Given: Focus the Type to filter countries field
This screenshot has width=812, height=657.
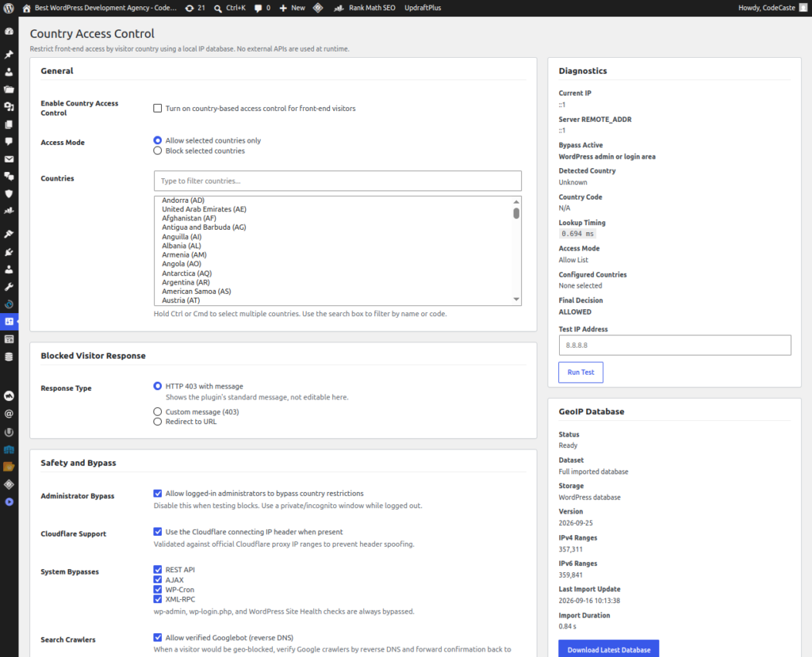Looking at the screenshot, I should click(338, 181).
